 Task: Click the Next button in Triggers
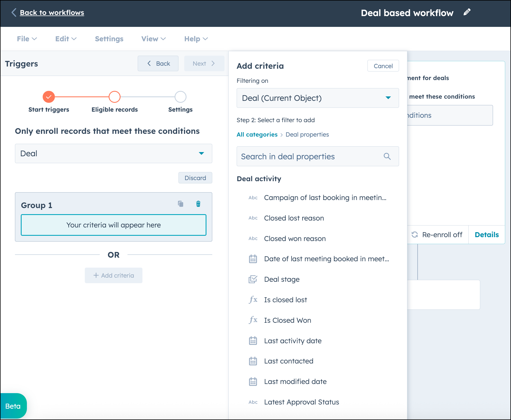pyautogui.click(x=204, y=63)
